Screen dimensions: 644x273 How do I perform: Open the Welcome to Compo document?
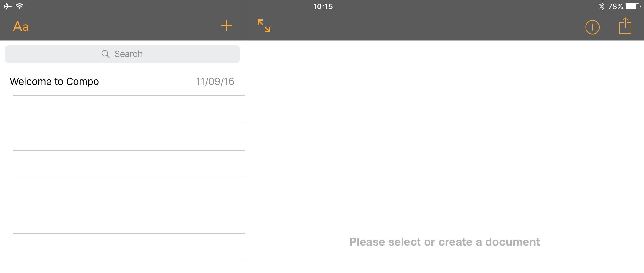coord(122,82)
